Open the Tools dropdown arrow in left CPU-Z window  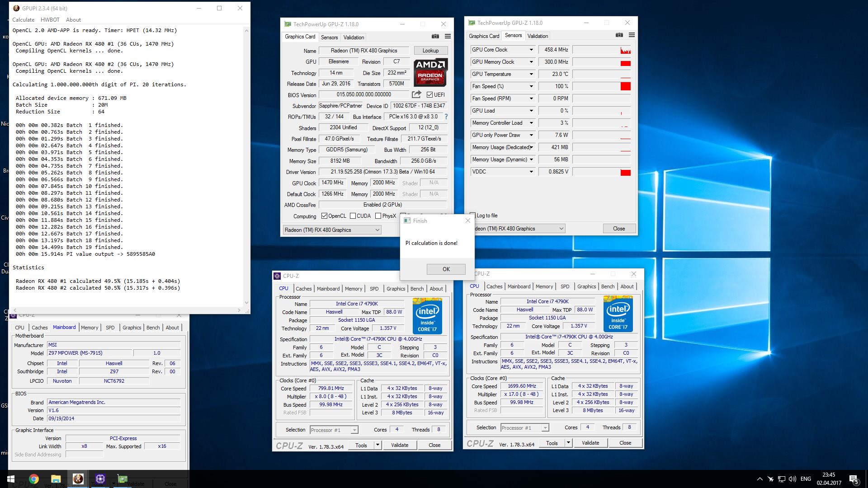[378, 445]
